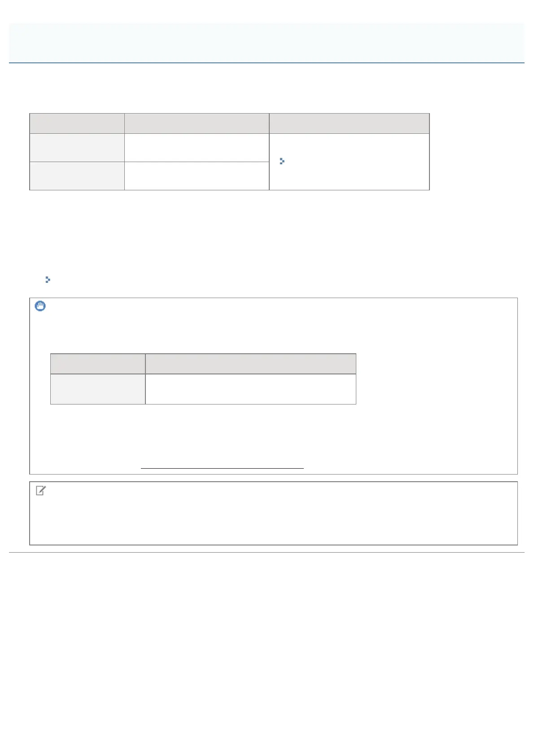Click the upper white middle cell of the three-column table
Screen dimensions: 534x756
[197, 148]
